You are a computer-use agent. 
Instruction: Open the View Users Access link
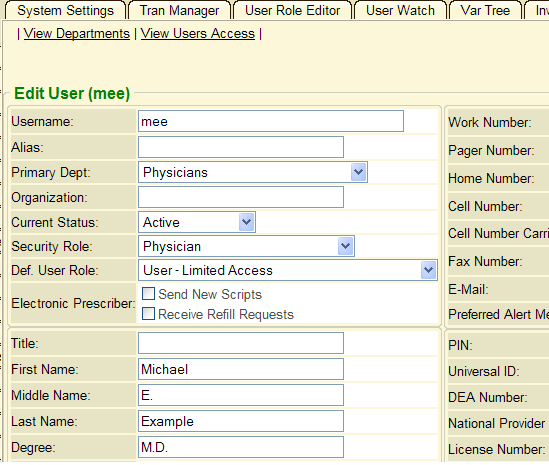198,34
